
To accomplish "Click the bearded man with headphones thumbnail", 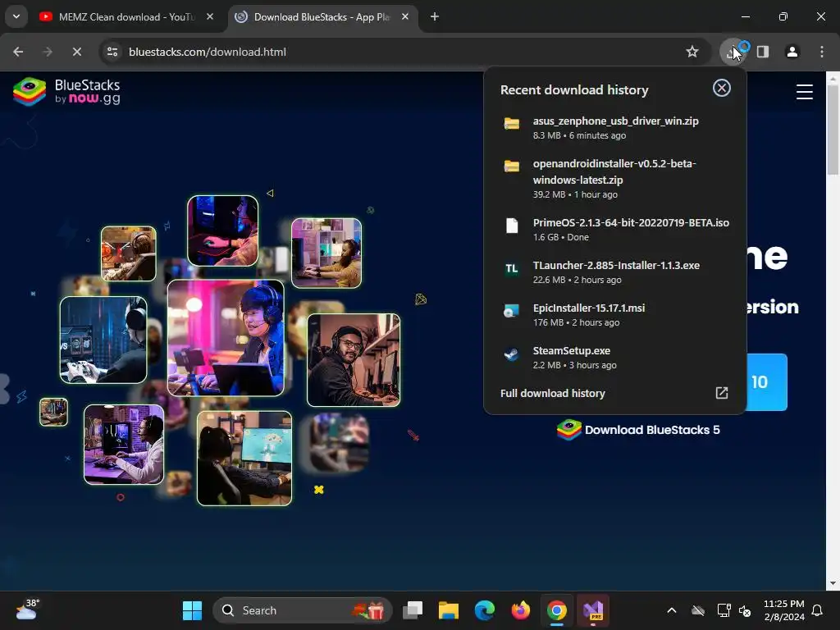I will coord(354,360).
